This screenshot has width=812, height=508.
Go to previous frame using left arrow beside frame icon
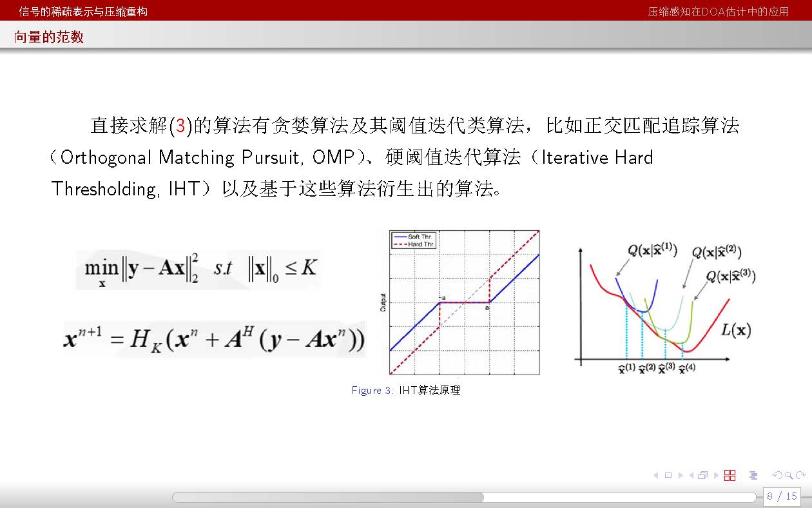[x=691, y=475]
